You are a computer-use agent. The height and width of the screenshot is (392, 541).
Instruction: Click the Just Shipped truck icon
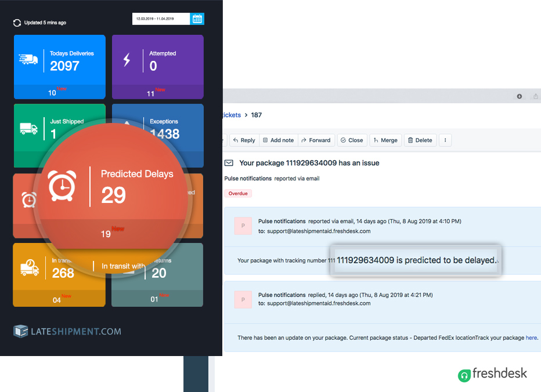tap(28, 129)
